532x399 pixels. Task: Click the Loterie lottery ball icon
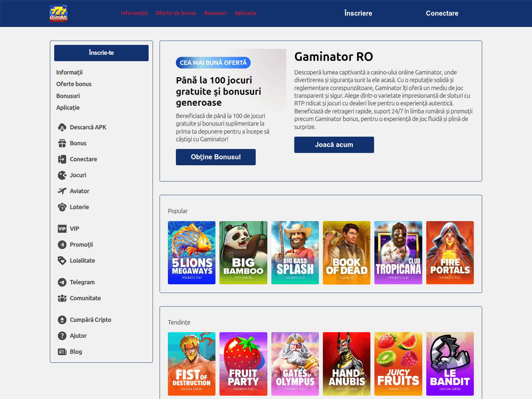[62, 207]
